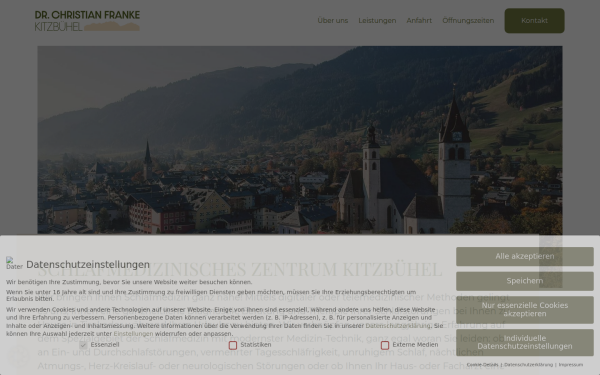Click the Datenschutzeinstellungen heading text
This screenshot has height=375, width=600.
coord(88,264)
